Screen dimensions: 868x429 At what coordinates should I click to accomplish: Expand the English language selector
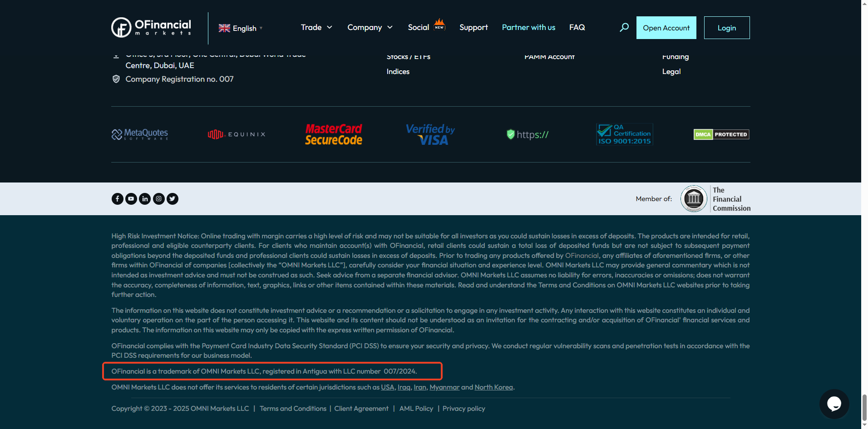click(241, 28)
